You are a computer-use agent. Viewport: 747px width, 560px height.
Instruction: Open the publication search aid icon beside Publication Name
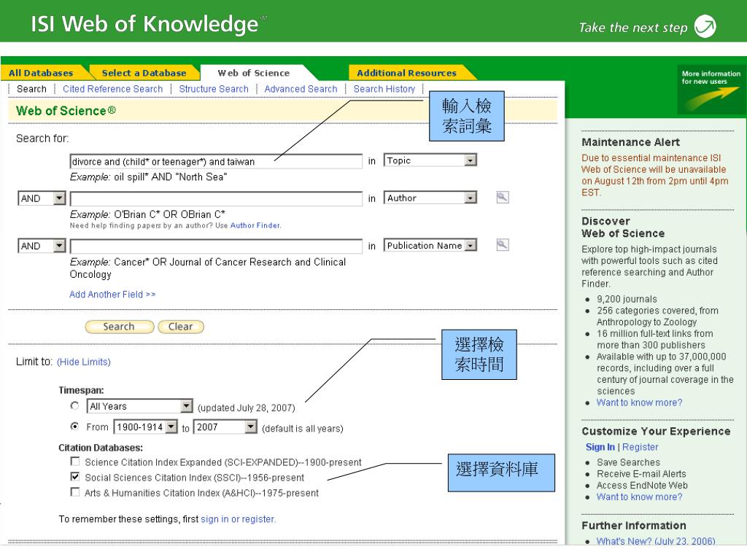[502, 245]
